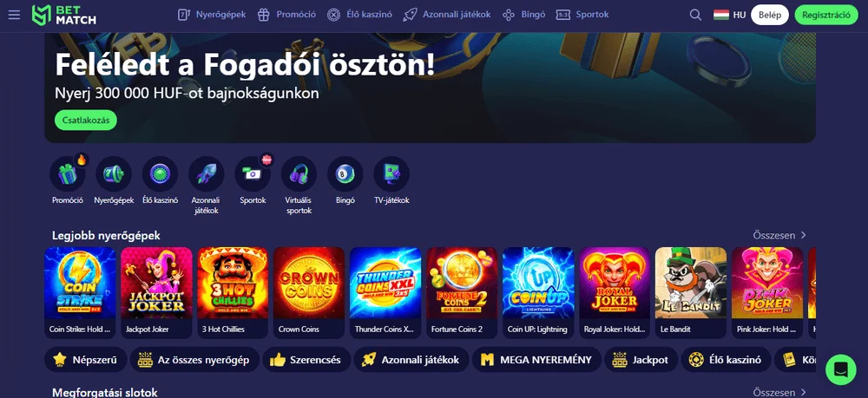Click the Csatlakozás banner button
868x398 pixels.
(86, 120)
